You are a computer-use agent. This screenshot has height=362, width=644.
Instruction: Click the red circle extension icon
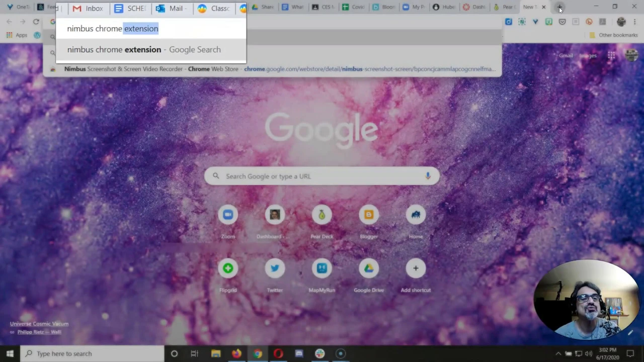pos(589,22)
